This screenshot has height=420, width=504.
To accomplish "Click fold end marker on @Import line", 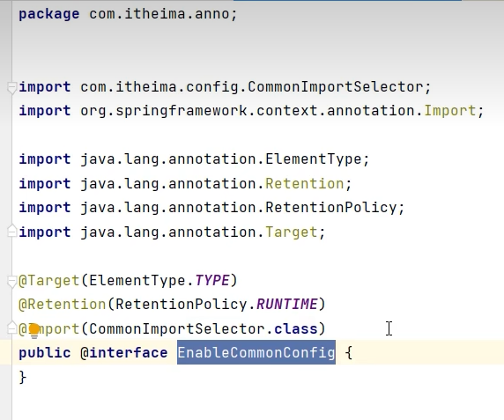I will coord(11,328).
